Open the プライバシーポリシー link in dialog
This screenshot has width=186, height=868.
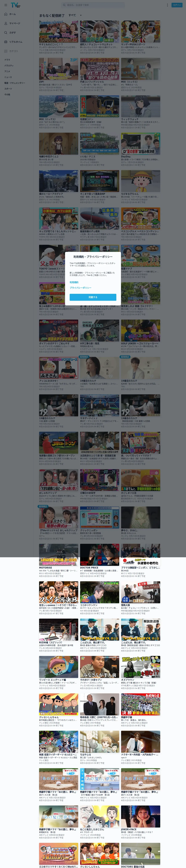point(80,288)
